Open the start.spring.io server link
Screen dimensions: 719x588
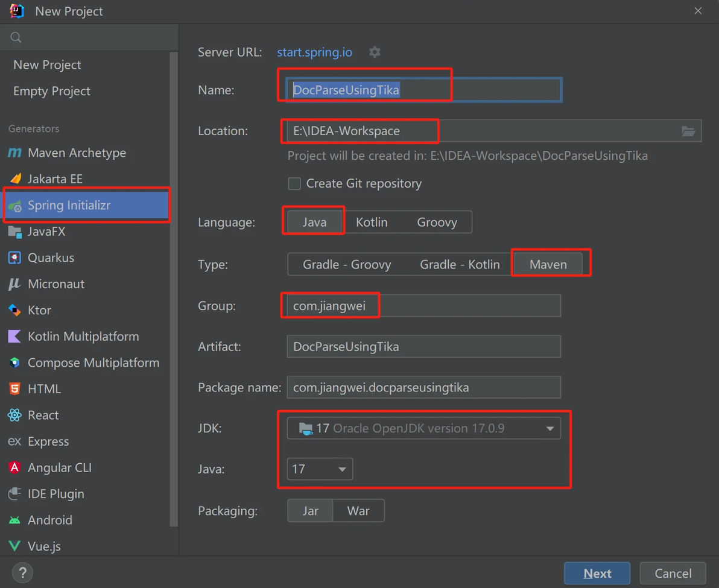pyautogui.click(x=314, y=52)
